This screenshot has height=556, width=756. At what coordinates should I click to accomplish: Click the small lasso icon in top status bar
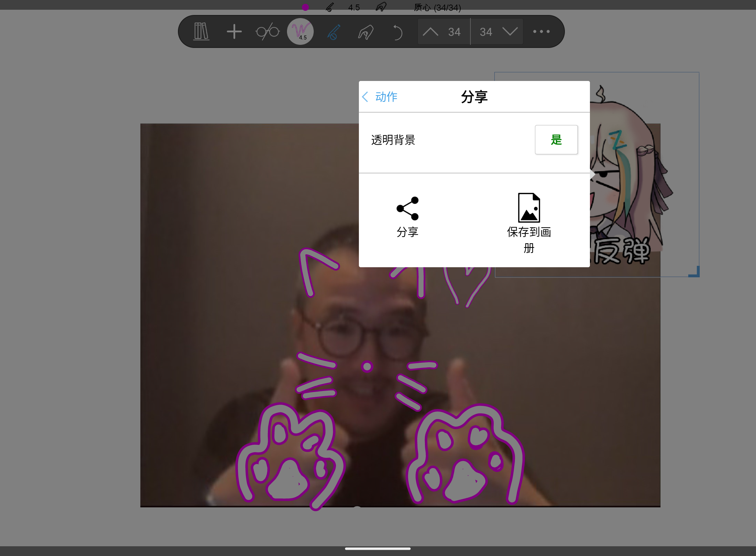click(381, 7)
